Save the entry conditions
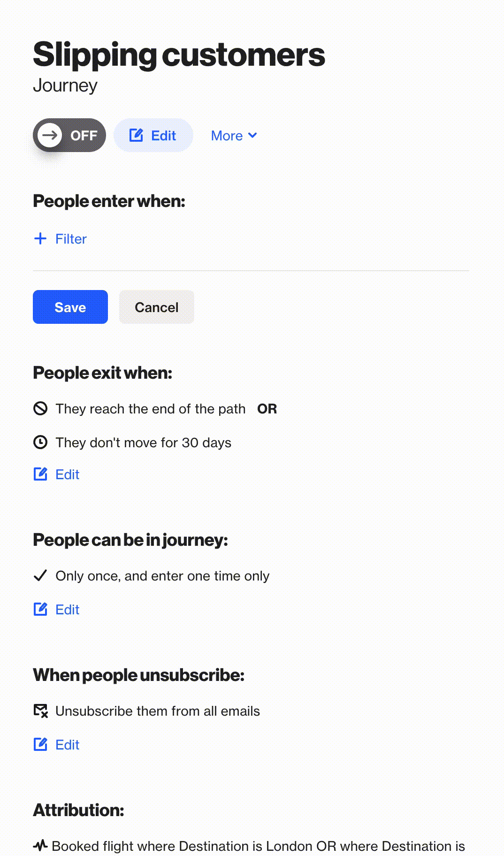Image resolution: width=504 pixels, height=856 pixels. click(70, 307)
